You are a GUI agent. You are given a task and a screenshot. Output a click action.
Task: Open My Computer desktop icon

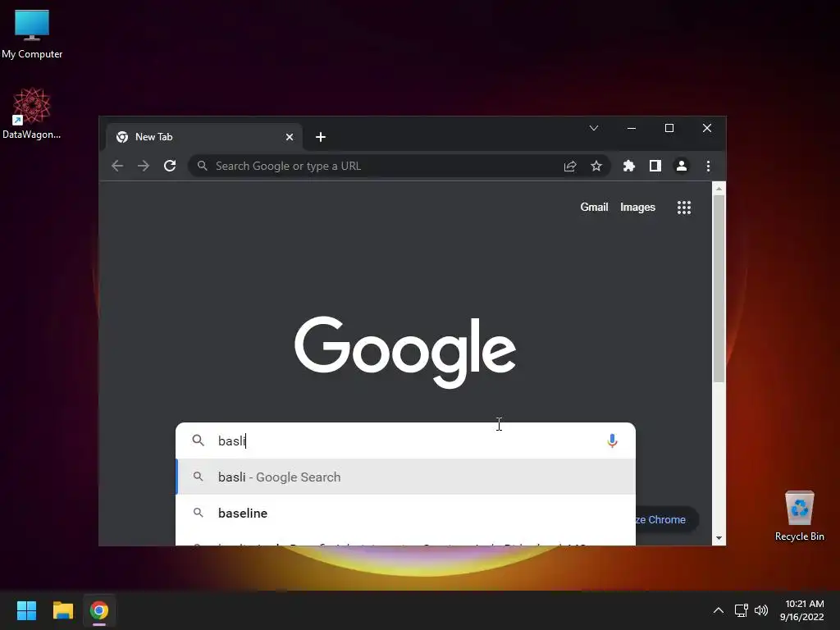click(32, 33)
